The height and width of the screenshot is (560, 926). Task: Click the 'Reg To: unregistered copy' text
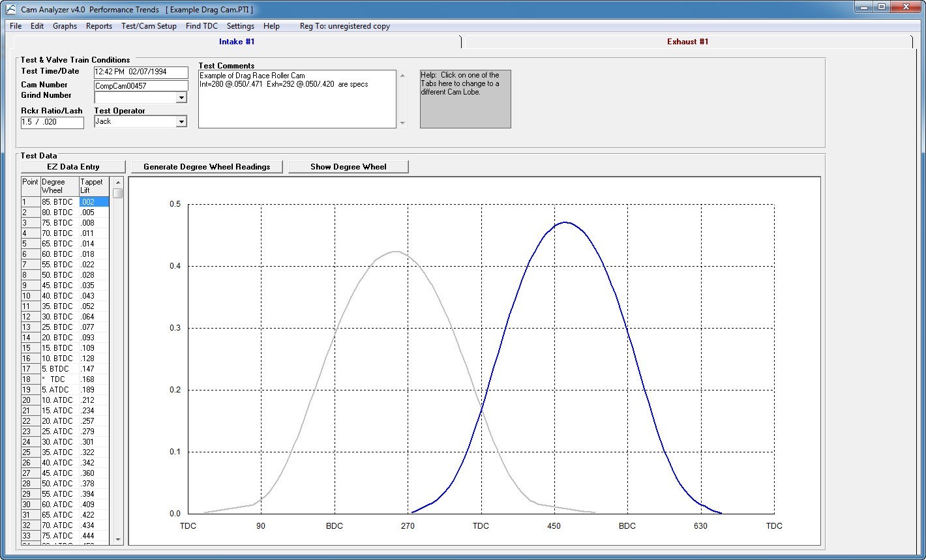345,26
